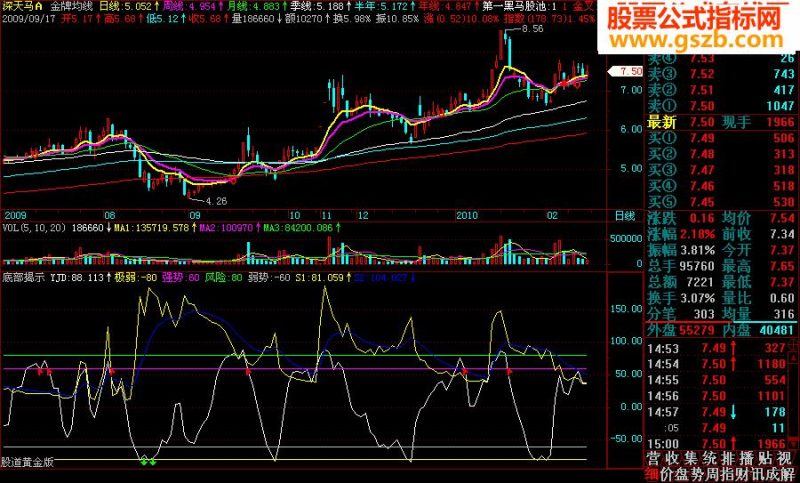This screenshot has height=483, width=800.
Task: Click the 内盘 value 40481
Action: (777, 330)
